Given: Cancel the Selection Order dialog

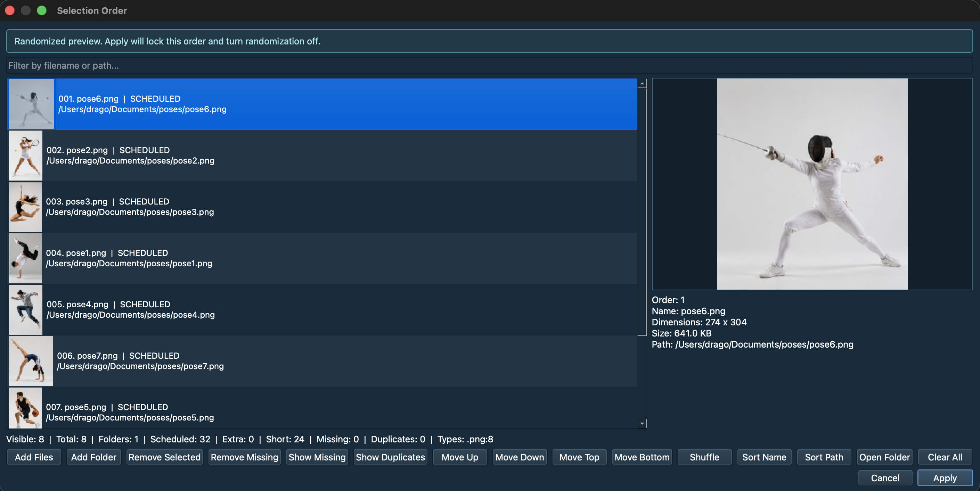Looking at the screenshot, I should pos(885,478).
